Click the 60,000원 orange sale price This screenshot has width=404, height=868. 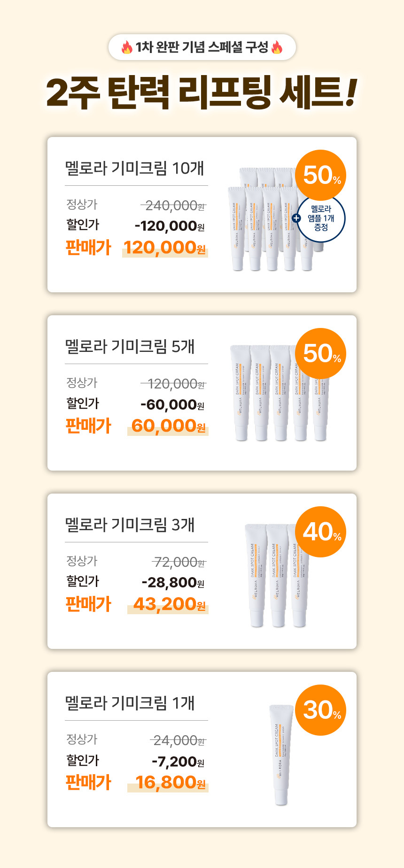[x=168, y=426]
